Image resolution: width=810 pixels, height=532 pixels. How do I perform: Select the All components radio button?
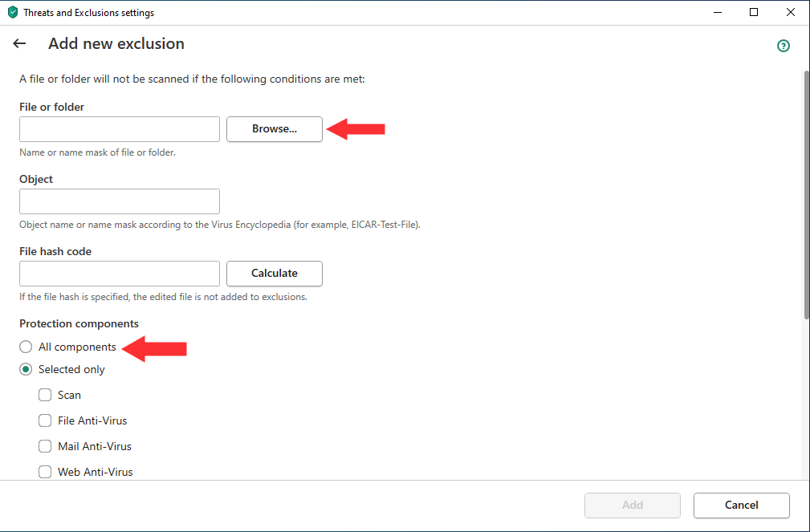[x=26, y=347]
